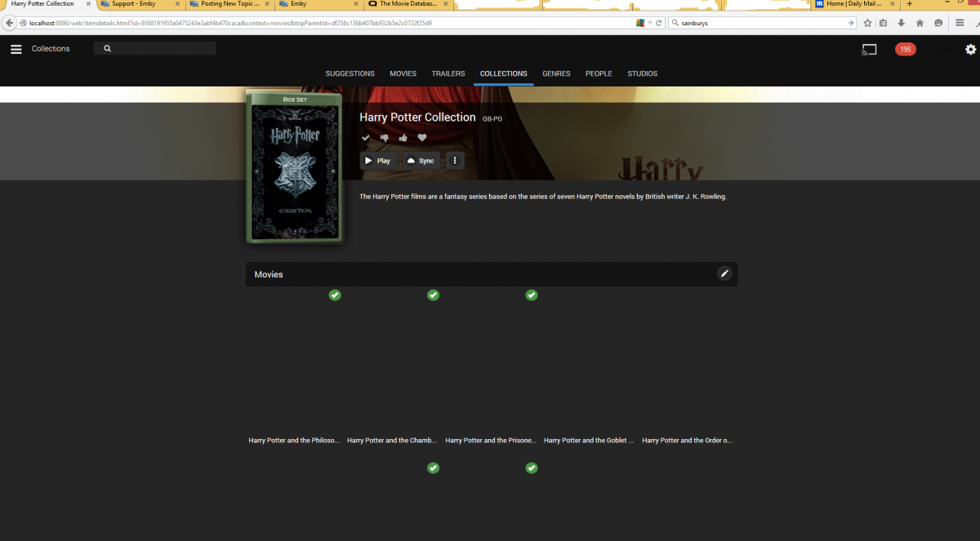Switch to the Movies tab
Image resolution: width=980 pixels, height=541 pixels.
tap(403, 73)
